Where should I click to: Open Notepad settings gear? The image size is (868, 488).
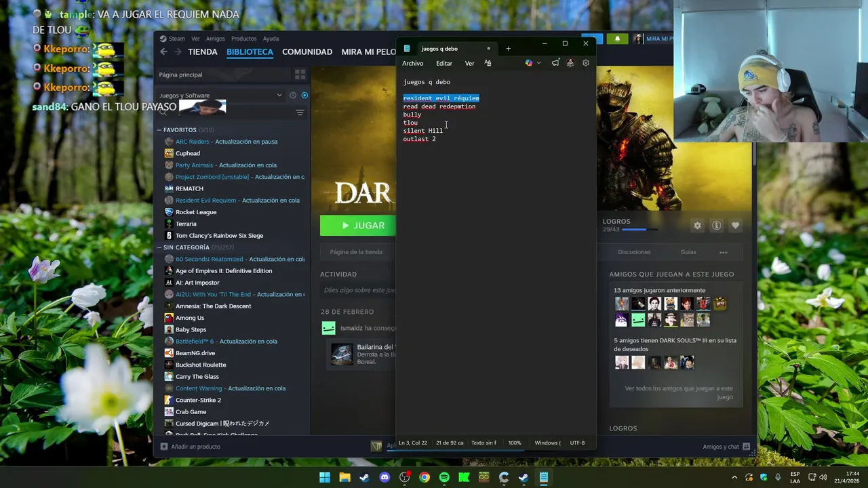click(586, 63)
